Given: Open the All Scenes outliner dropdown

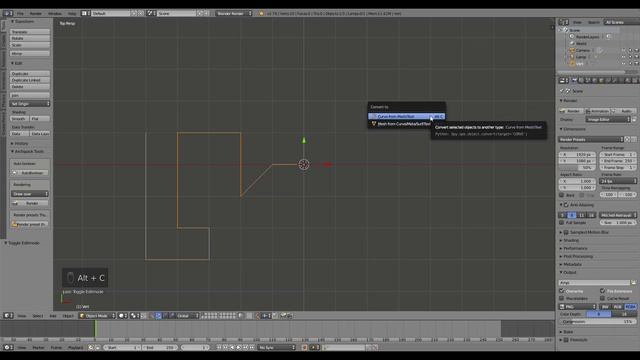Looking at the screenshot, I should pyautogui.click(x=622, y=22).
